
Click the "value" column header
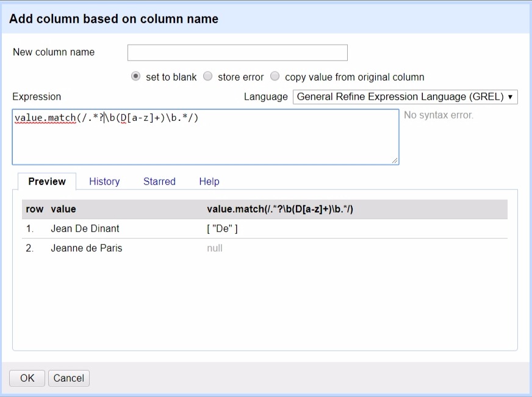(63, 209)
